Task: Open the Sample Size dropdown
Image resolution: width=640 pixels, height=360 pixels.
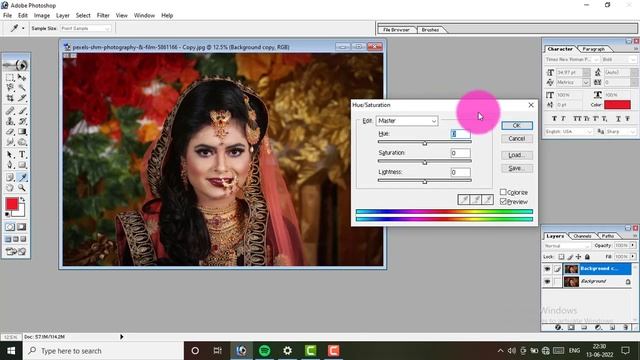Action: click(86, 28)
